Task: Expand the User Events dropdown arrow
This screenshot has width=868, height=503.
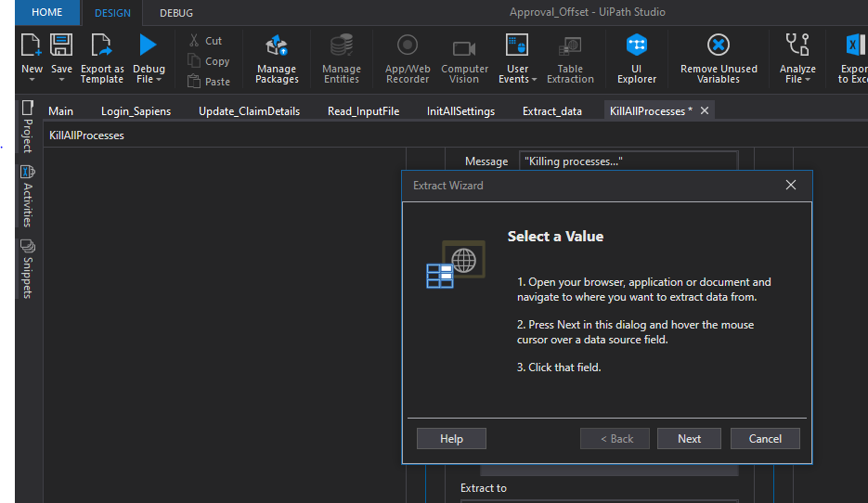Action: pyautogui.click(x=534, y=80)
